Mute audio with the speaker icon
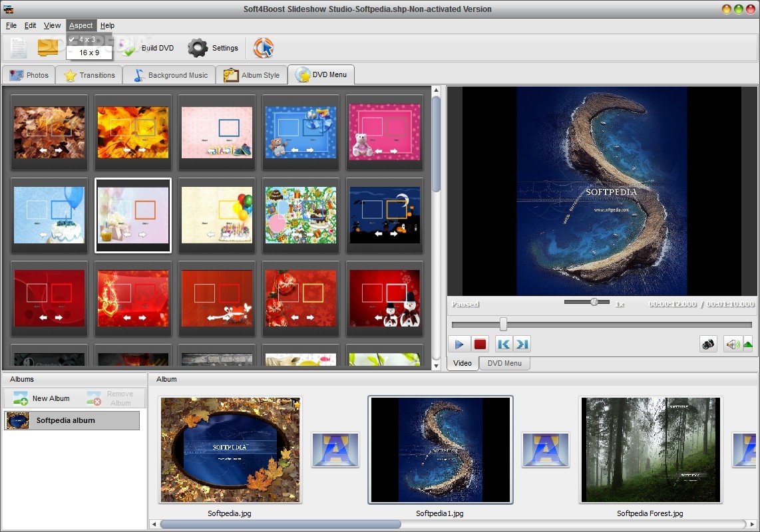The height and width of the screenshot is (532, 760). (732, 344)
